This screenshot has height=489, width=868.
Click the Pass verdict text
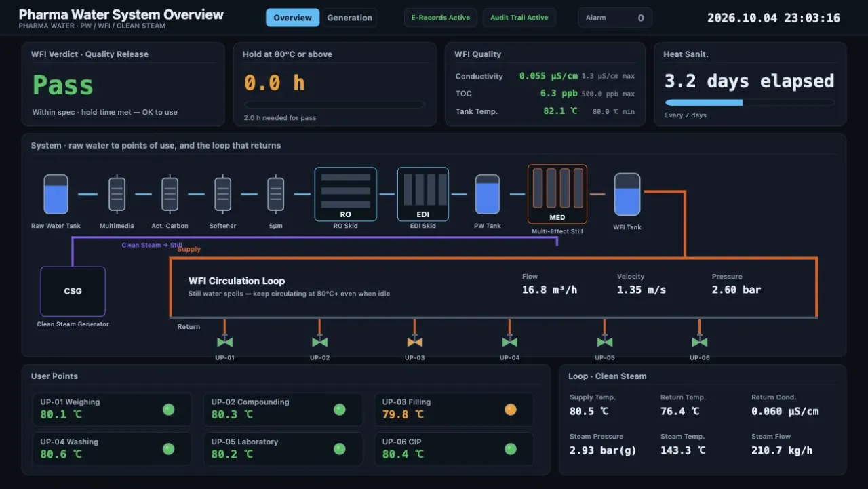63,85
